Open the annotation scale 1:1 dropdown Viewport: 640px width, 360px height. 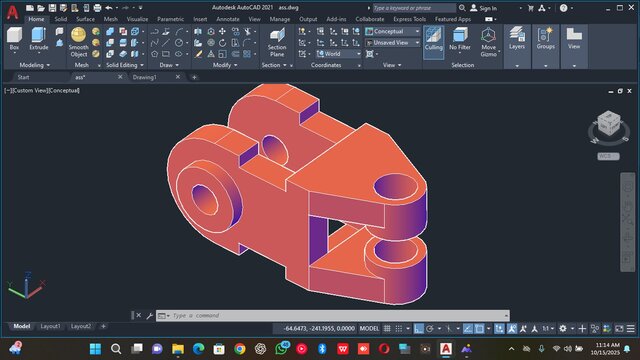pos(548,329)
